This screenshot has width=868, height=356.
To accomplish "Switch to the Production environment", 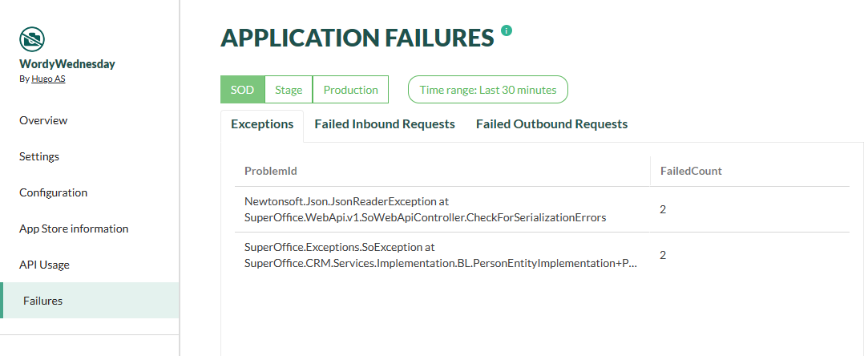I will [350, 90].
